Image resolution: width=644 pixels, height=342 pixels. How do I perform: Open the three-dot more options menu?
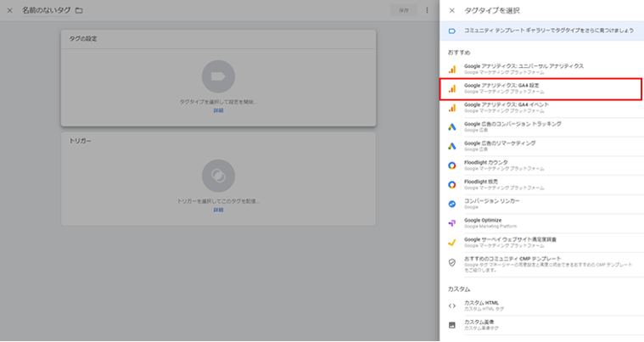[427, 10]
